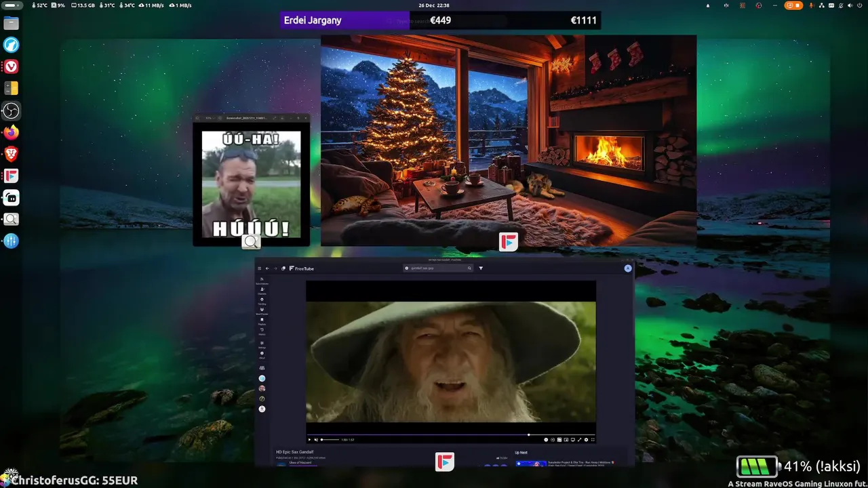Launch Firefox from the dock
868x488 pixels.
point(11,132)
